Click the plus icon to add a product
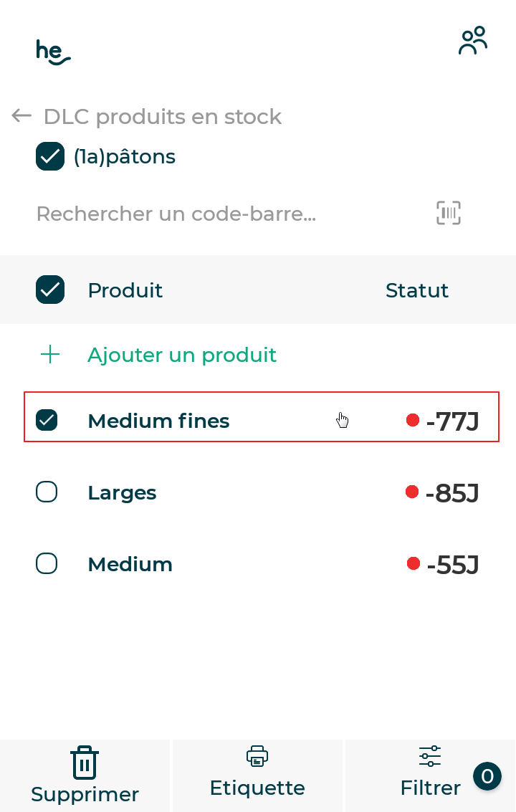516x812 pixels. [x=50, y=354]
